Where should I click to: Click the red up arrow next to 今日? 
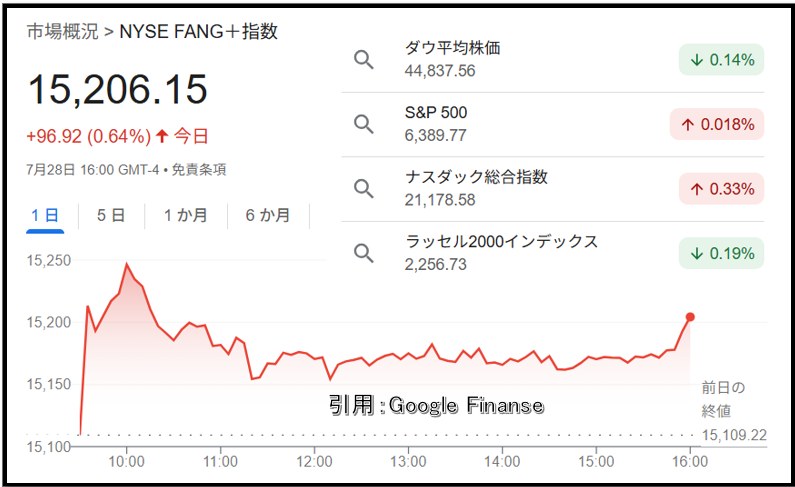(162, 136)
